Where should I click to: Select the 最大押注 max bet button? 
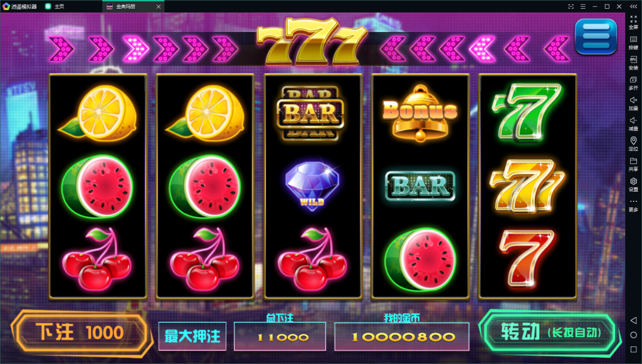click(x=192, y=336)
